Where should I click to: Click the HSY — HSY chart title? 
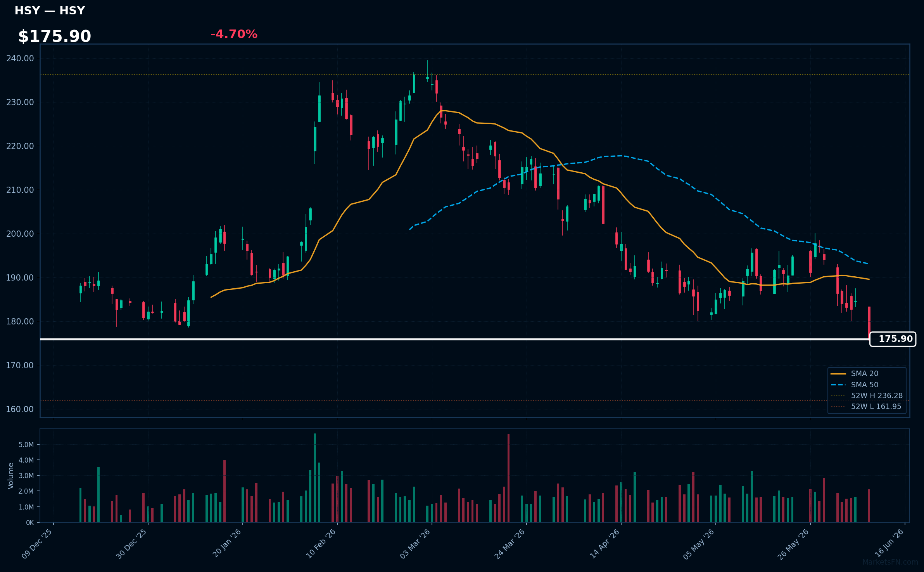click(50, 10)
